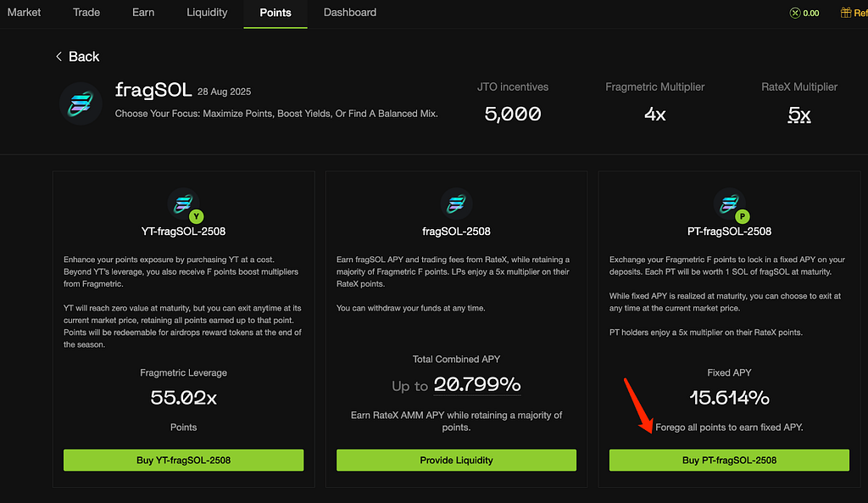Click the Back chevron arrow
This screenshot has height=503, width=868.
[x=58, y=57]
